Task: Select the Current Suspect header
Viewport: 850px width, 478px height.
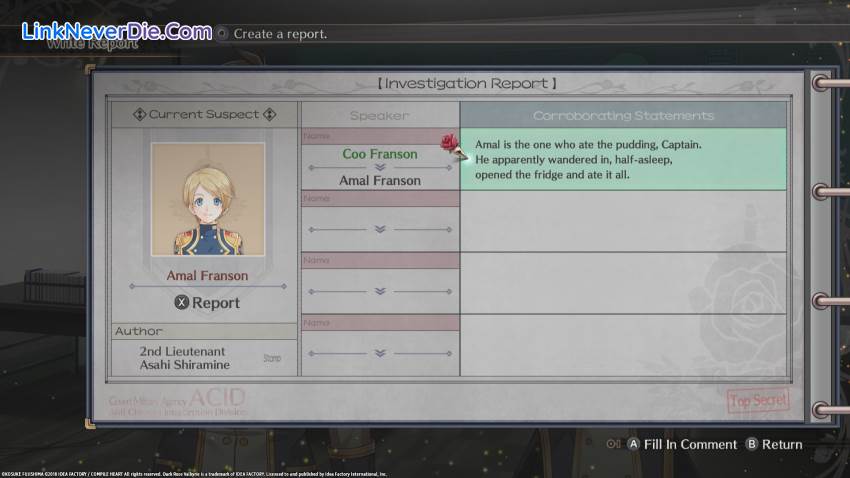Action: coord(204,114)
